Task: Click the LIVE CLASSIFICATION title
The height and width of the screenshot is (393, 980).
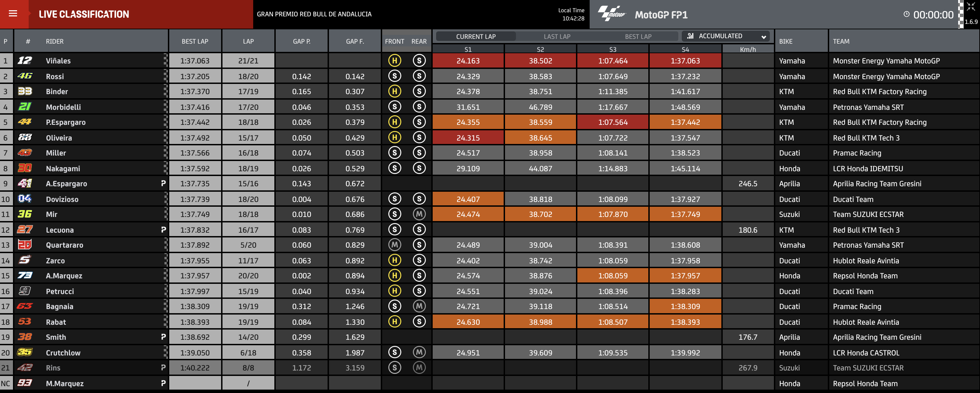Action: pos(84,14)
